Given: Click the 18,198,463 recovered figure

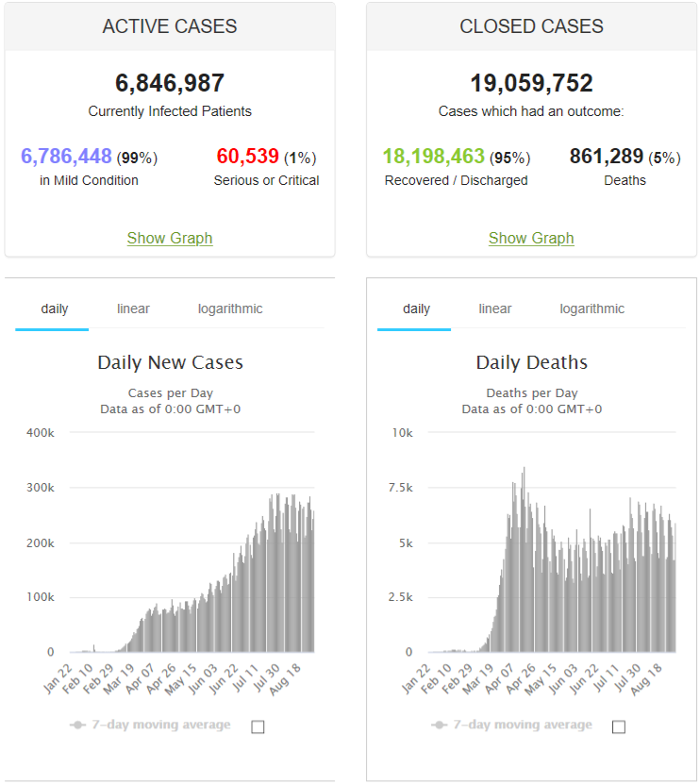Looking at the screenshot, I should coord(434,157).
